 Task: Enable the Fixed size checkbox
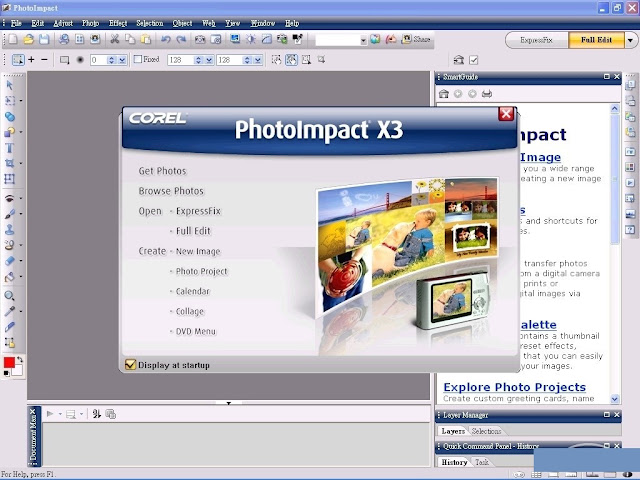click(138, 59)
